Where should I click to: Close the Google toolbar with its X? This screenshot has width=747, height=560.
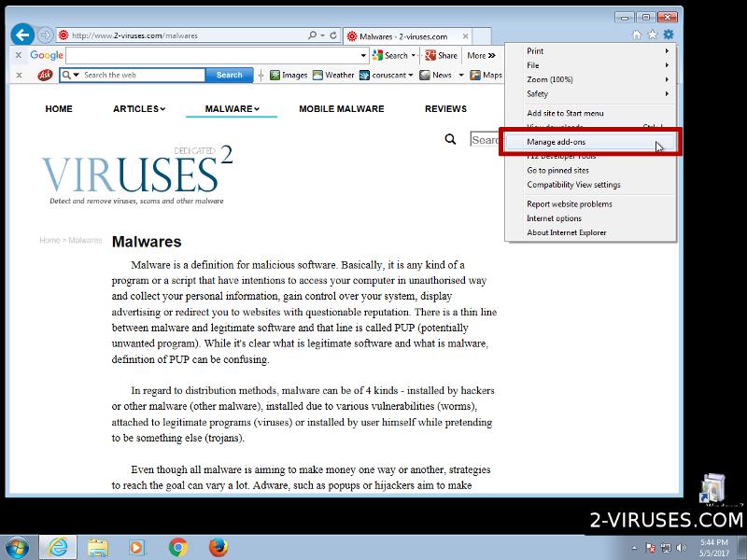18,55
